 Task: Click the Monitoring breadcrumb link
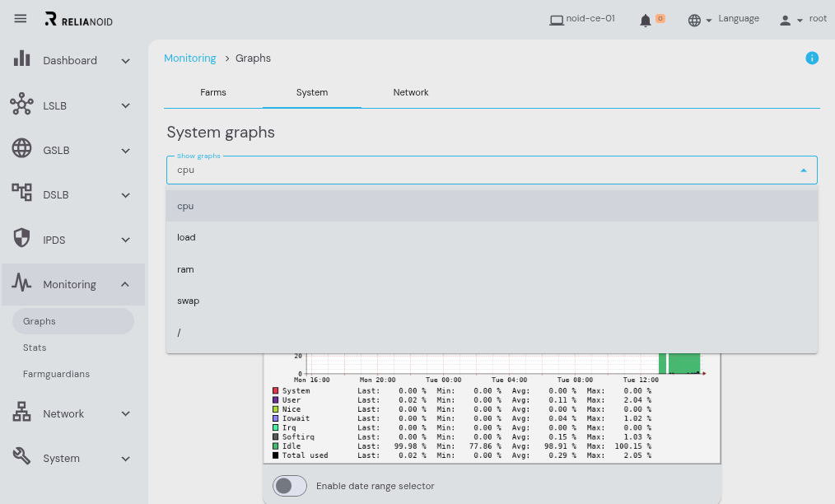pos(190,58)
